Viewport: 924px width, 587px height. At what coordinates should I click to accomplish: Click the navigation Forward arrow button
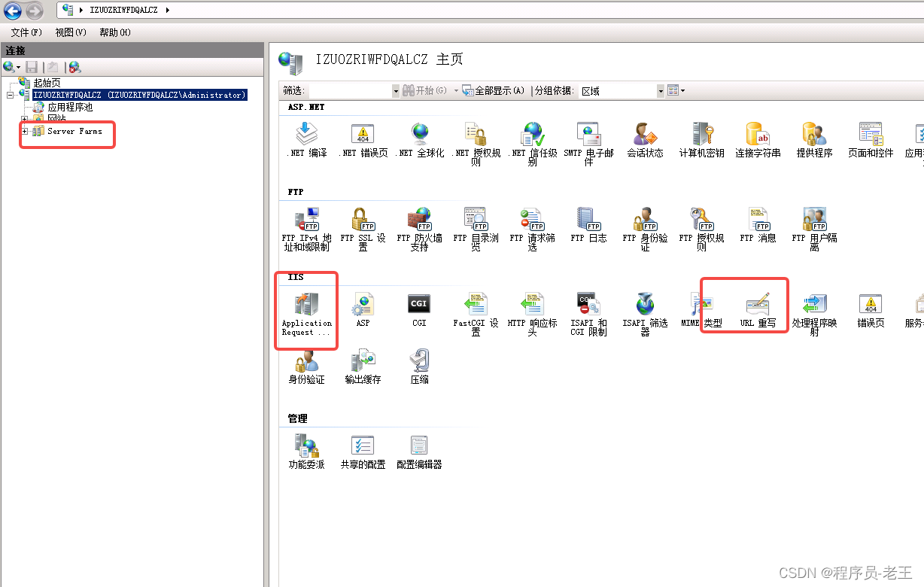34,11
